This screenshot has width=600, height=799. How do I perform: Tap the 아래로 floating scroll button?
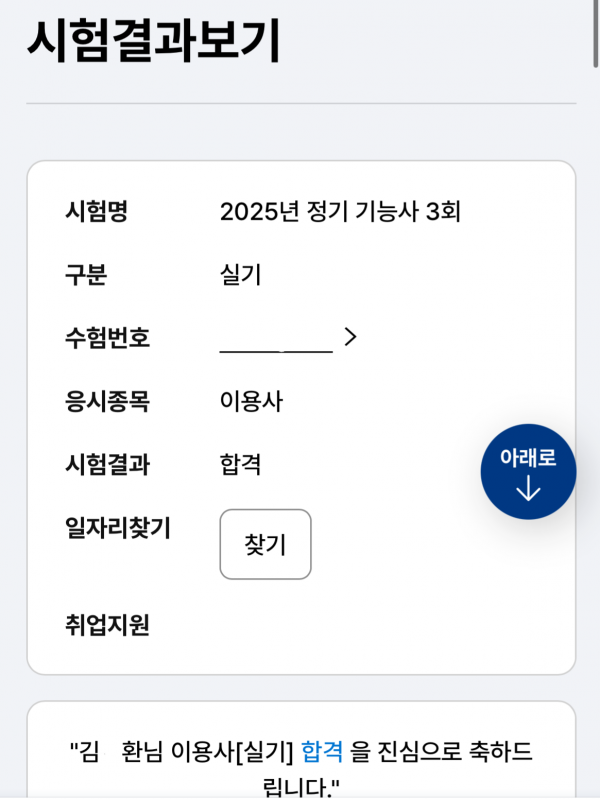click(528, 471)
